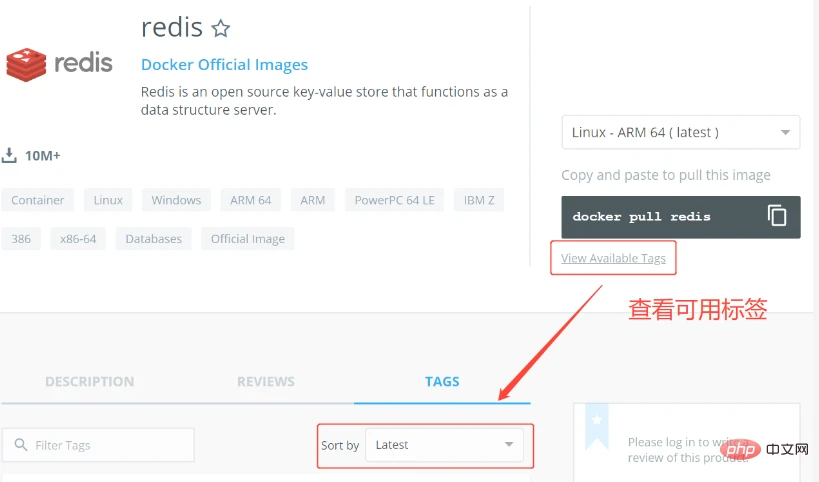Click the redis logo image
Screen dimensions: 819x482
click(x=59, y=64)
